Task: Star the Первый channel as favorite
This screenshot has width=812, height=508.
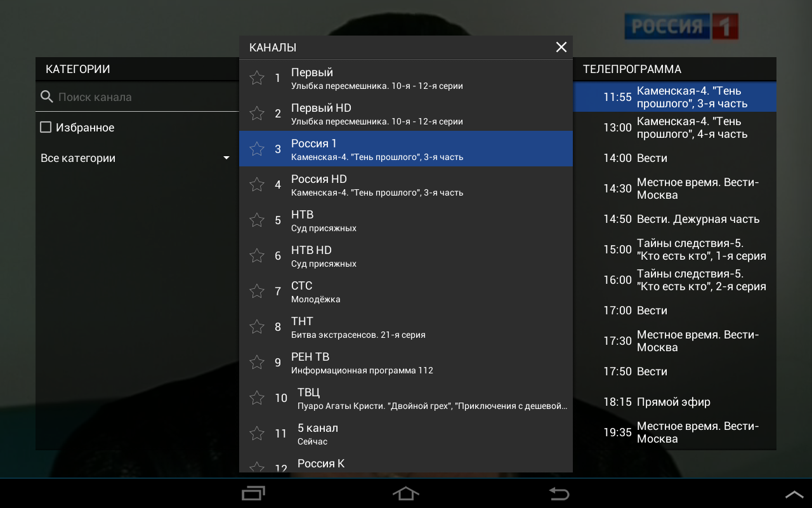Action: [x=257, y=77]
